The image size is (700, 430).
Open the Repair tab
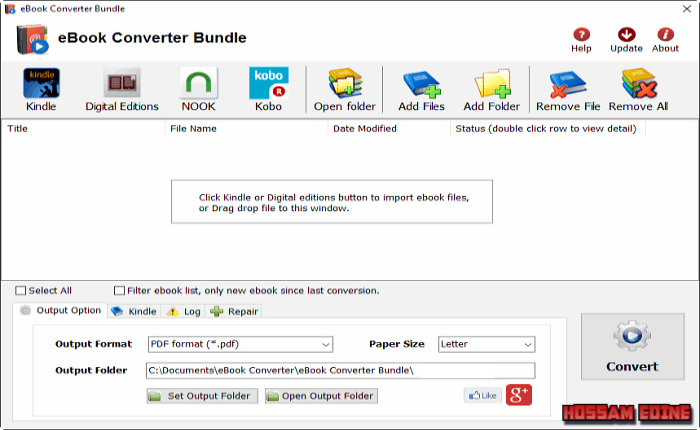click(234, 311)
